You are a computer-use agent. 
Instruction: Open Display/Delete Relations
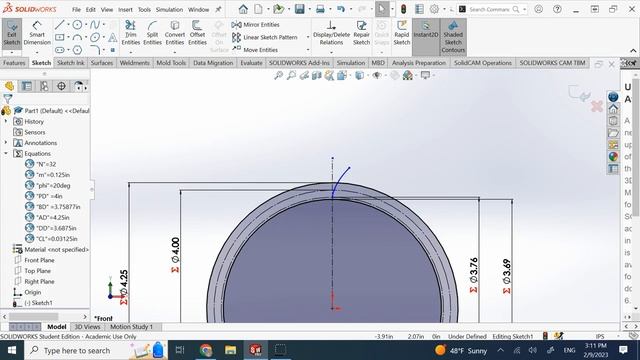click(331, 33)
